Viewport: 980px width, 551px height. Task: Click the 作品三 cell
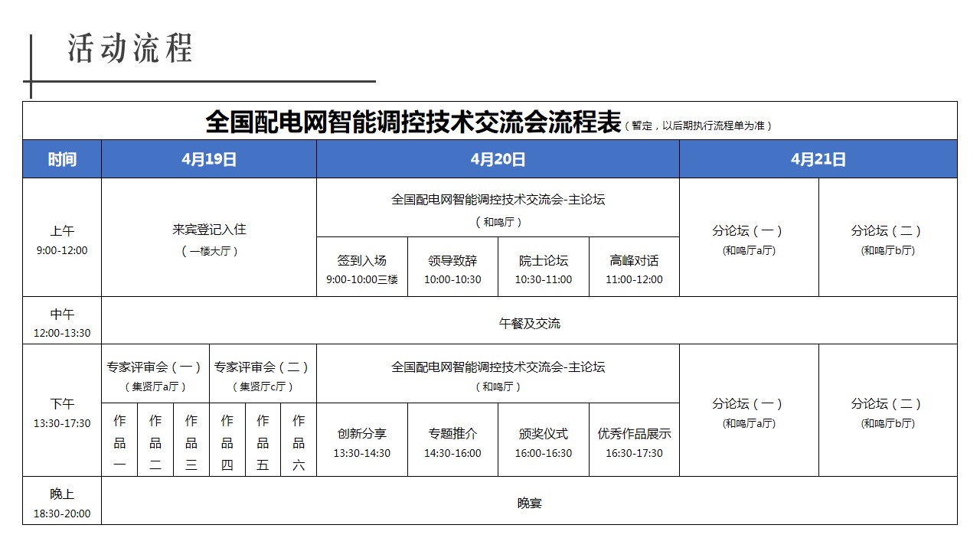click(x=191, y=440)
